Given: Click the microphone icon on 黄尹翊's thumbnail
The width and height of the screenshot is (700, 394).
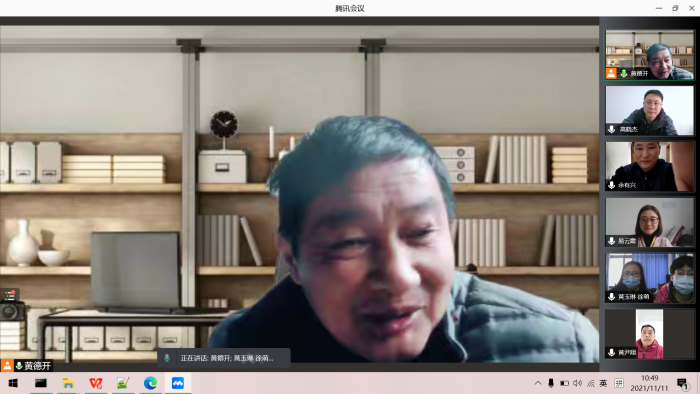Looking at the screenshot, I should (x=612, y=353).
